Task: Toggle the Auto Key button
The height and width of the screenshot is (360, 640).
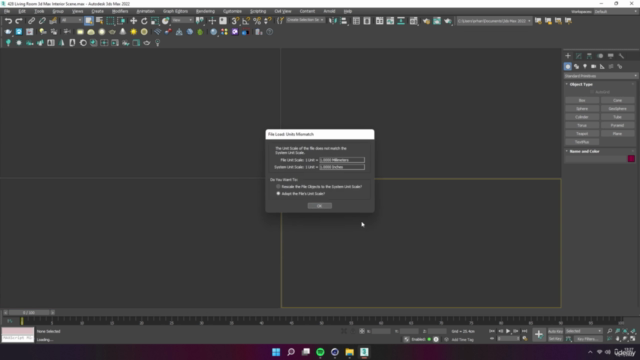Action: point(555,331)
